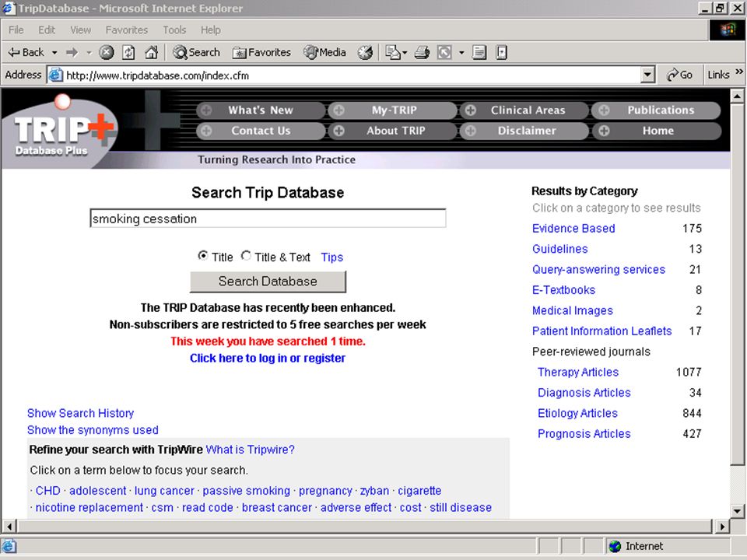Click the plus icon beside Contact Us
The width and height of the screenshot is (747, 560).
(206, 131)
